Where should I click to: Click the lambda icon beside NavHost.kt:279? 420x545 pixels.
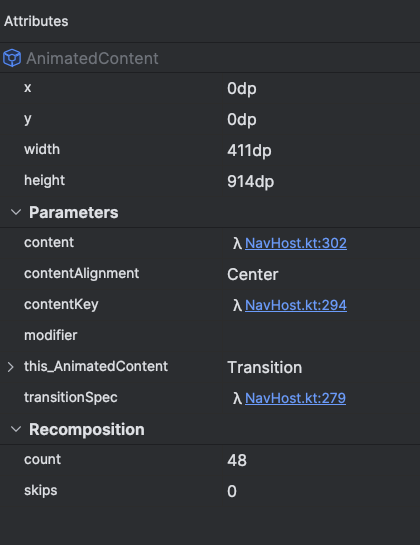tap(237, 398)
